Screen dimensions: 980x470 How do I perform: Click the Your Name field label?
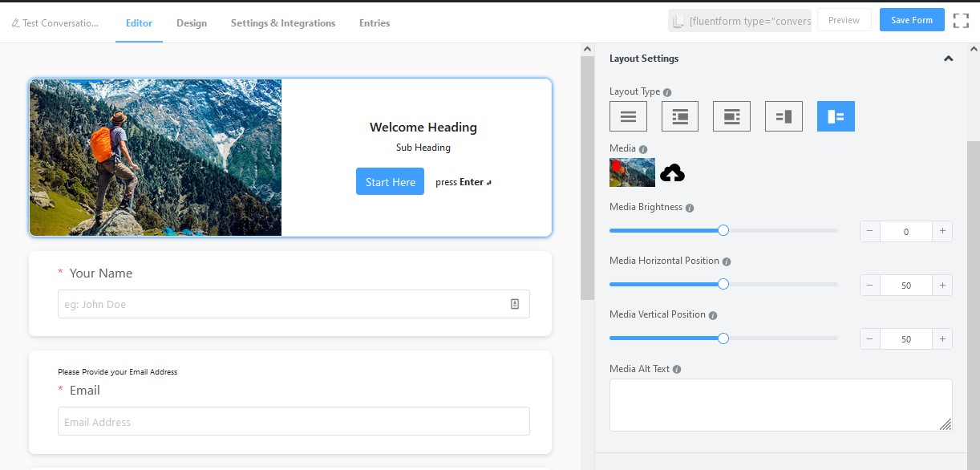click(x=101, y=273)
